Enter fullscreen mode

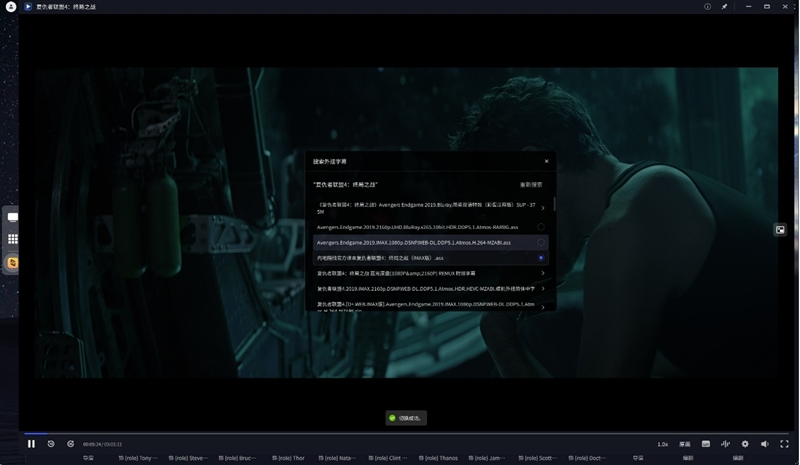click(x=784, y=444)
